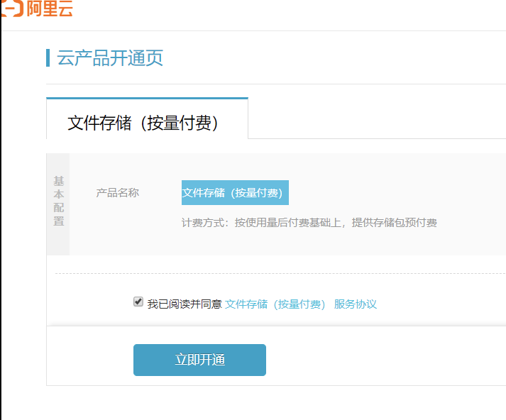Click the 阿里云 logo
Image resolution: width=506 pixels, height=420 pixels.
click(x=37, y=8)
